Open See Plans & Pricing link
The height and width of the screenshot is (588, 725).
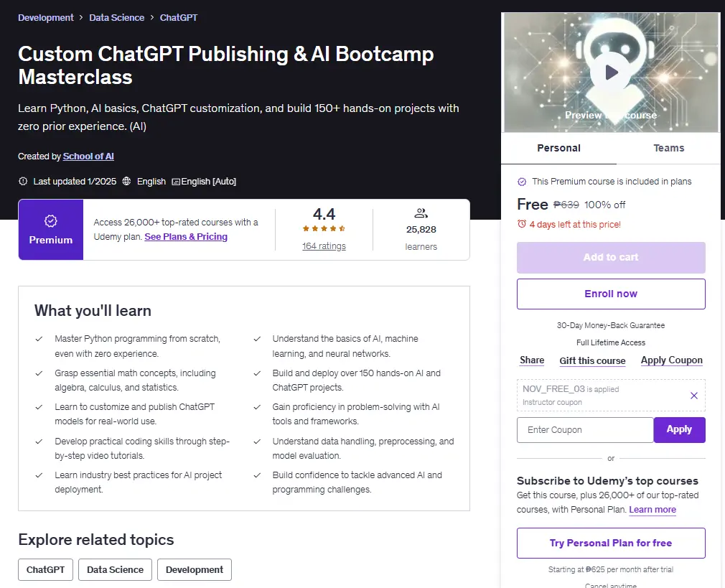tap(186, 236)
